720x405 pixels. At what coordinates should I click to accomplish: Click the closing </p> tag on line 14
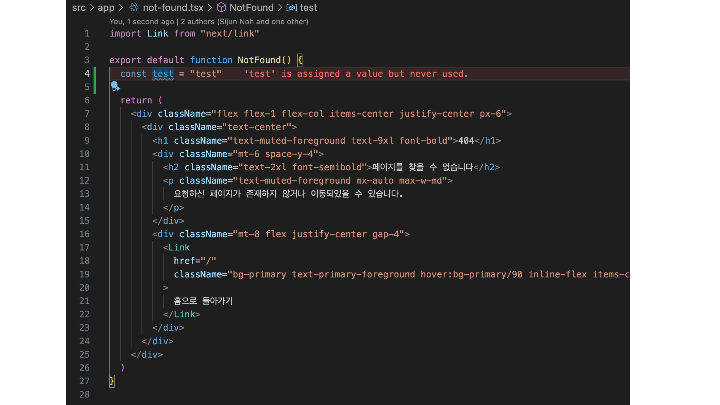tap(174, 208)
